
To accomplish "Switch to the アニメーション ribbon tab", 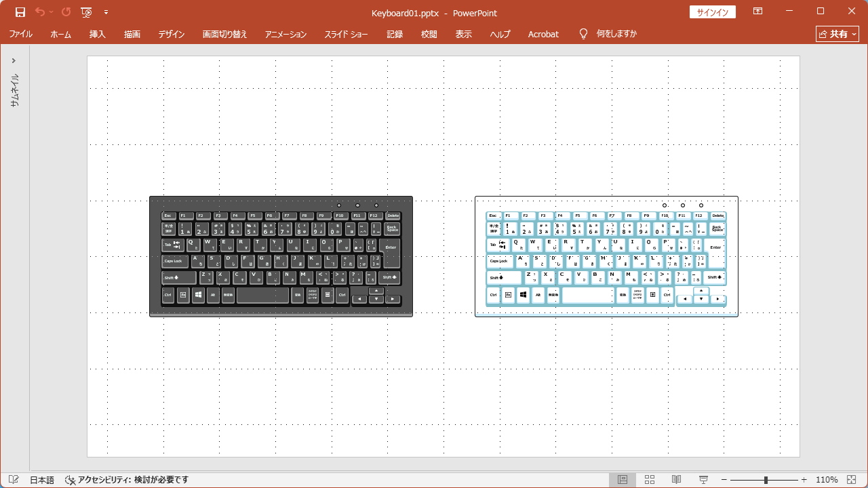I will (x=285, y=34).
